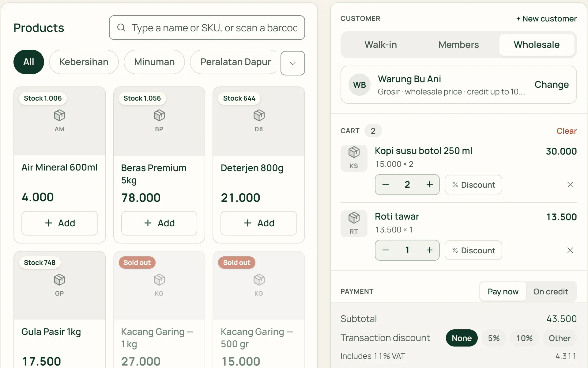The width and height of the screenshot is (588, 368).
Task: Select Members customer type
Action: pyautogui.click(x=458, y=45)
